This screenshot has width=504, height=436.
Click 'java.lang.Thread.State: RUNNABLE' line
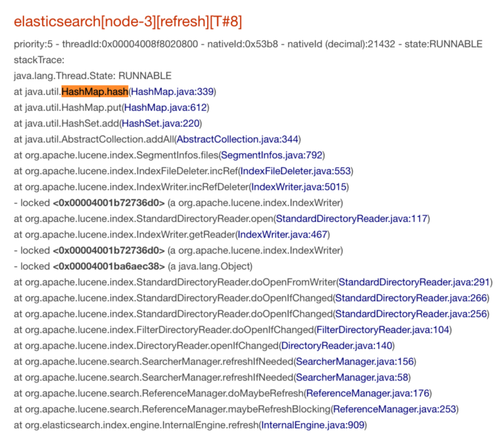(x=92, y=76)
